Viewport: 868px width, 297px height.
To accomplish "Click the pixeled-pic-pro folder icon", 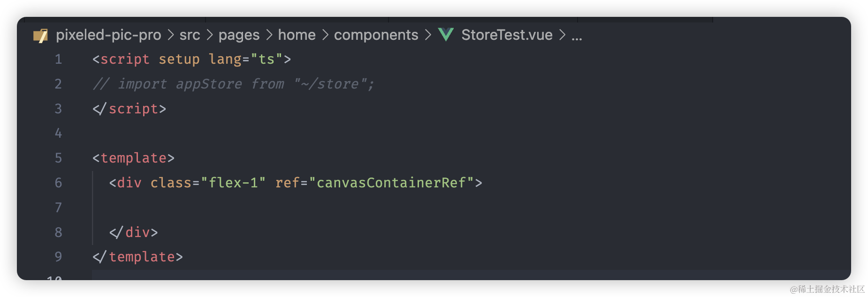I will click(41, 35).
